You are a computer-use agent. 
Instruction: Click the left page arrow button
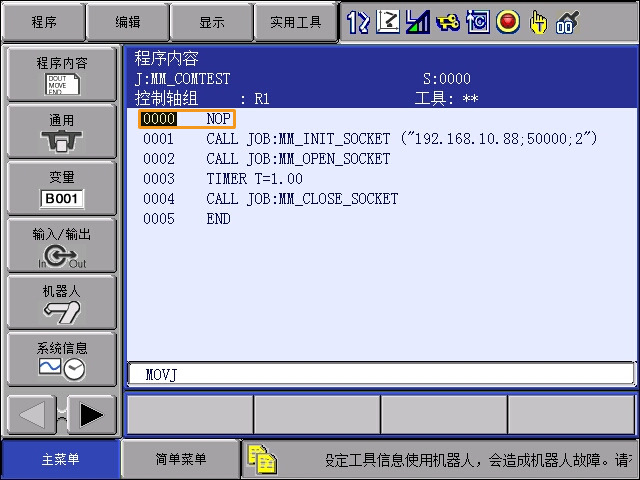click(32, 415)
